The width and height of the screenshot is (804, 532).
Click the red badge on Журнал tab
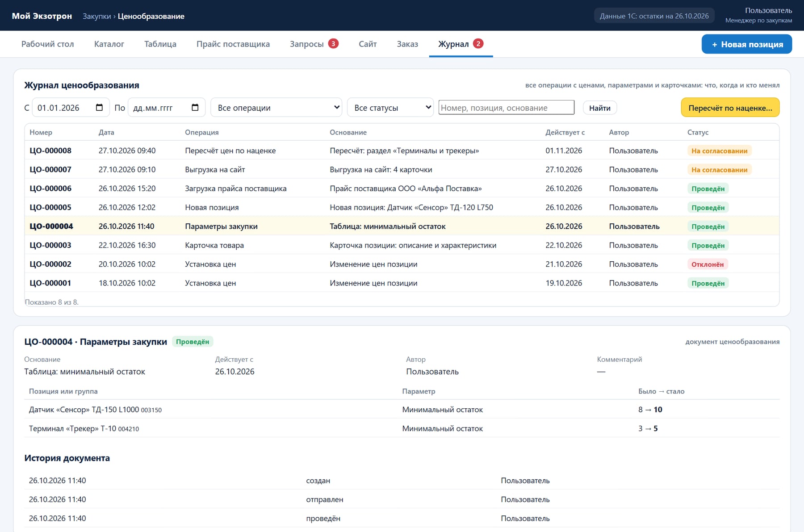(x=478, y=43)
